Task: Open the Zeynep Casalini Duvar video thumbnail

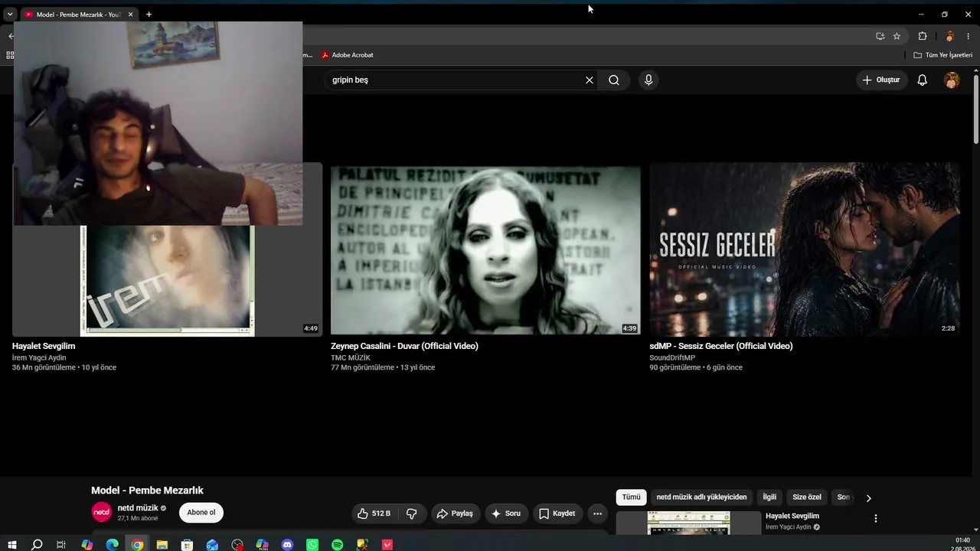Action: pos(485,249)
